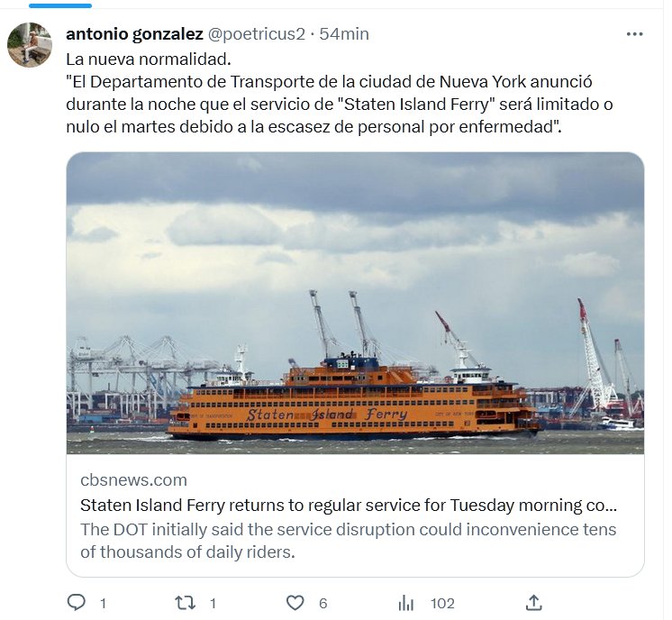Click the 102 views count
This screenshot has height=620, width=672.
coord(442,603)
